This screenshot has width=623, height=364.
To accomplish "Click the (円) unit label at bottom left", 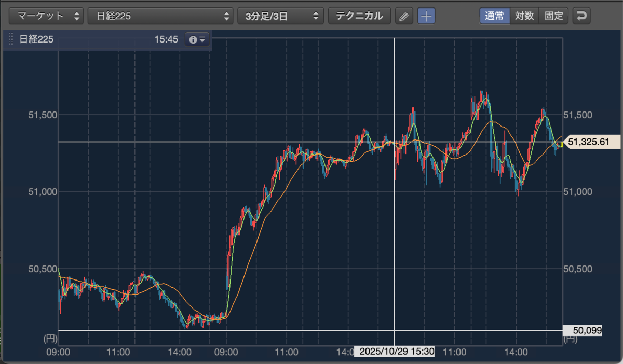I will tap(49, 339).
